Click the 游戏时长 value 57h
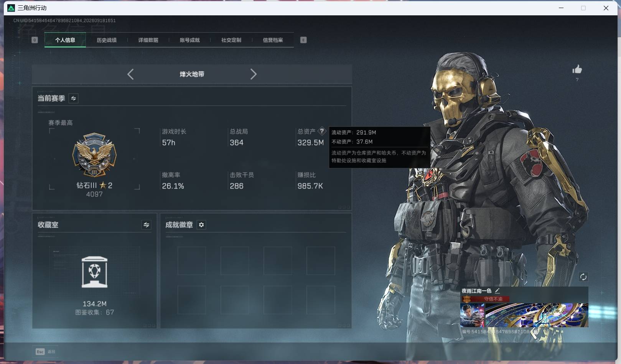This screenshot has width=621, height=364. [x=168, y=143]
